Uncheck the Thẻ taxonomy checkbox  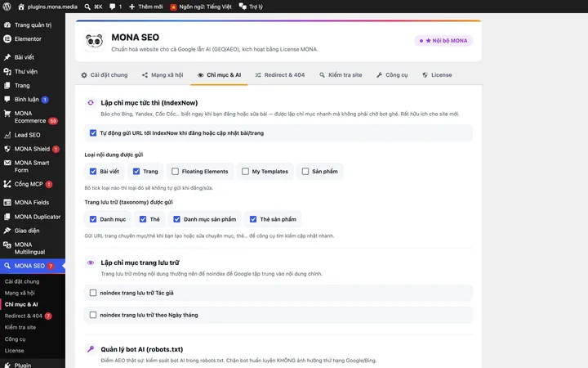click(x=143, y=219)
